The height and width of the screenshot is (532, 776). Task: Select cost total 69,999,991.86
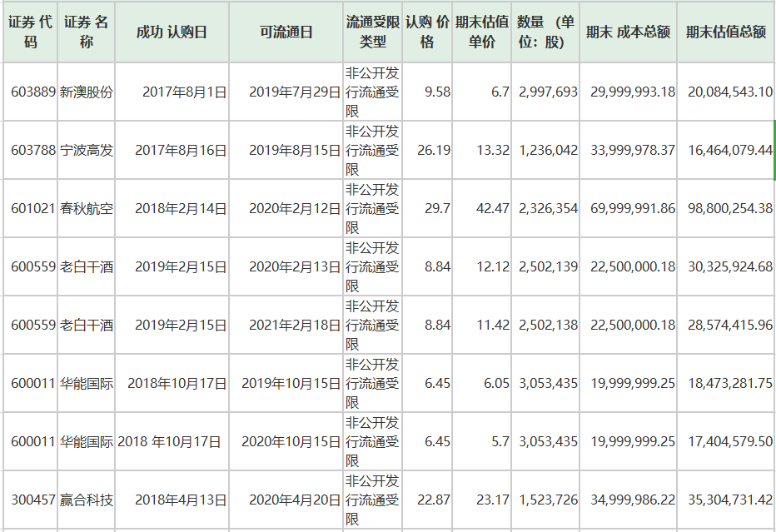(633, 208)
